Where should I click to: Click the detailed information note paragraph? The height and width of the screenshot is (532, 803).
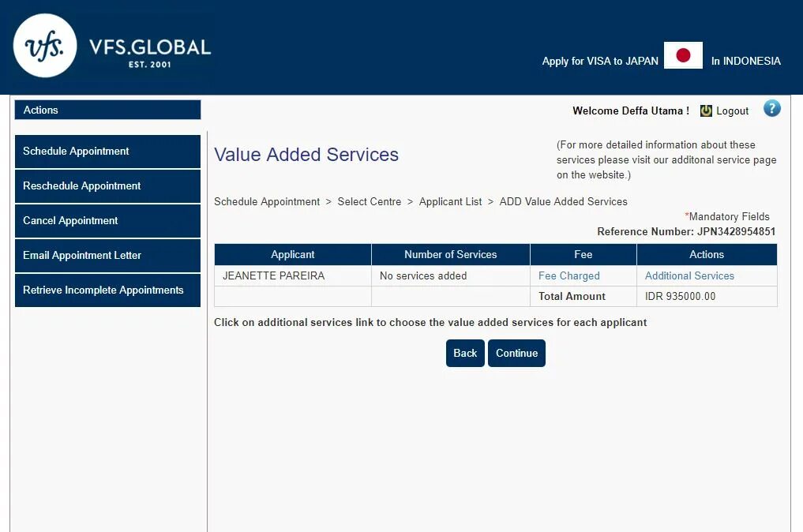point(666,159)
